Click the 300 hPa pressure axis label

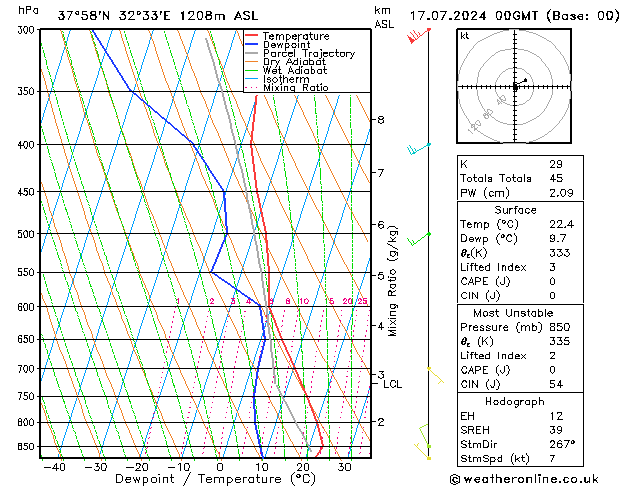pos(28,30)
